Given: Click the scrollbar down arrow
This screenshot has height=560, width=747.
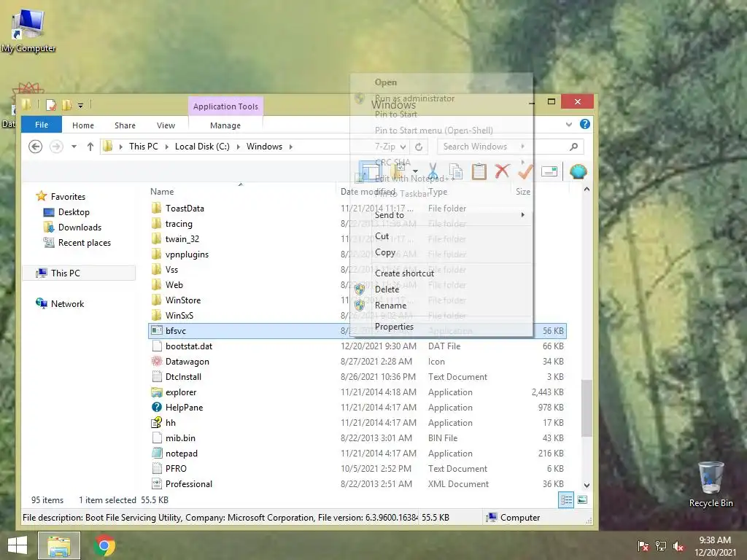Looking at the screenshot, I should tap(587, 485).
